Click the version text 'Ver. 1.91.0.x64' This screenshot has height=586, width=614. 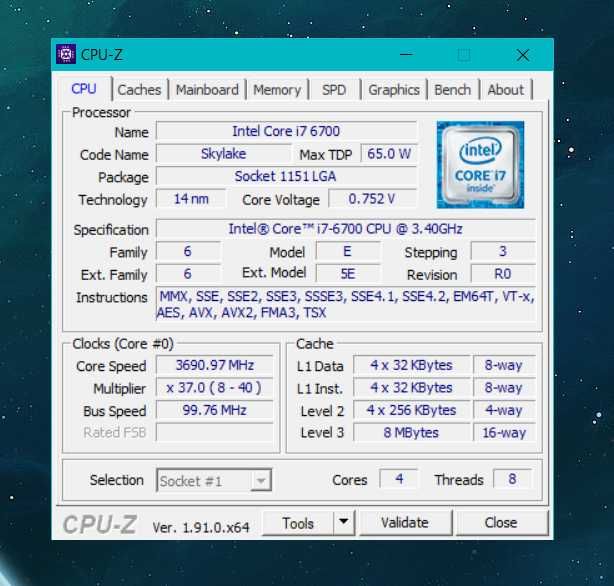click(x=201, y=528)
